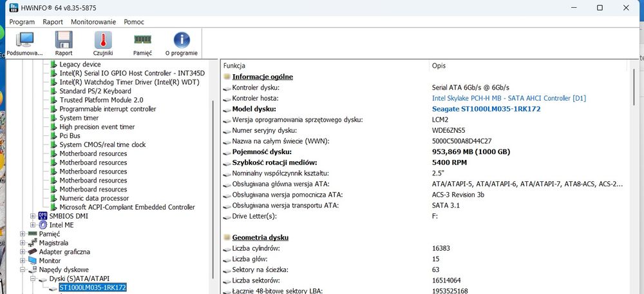644x294 pixels.
Task: Click the Trusted Platform Module 2.0 icon
Action: 53,100
